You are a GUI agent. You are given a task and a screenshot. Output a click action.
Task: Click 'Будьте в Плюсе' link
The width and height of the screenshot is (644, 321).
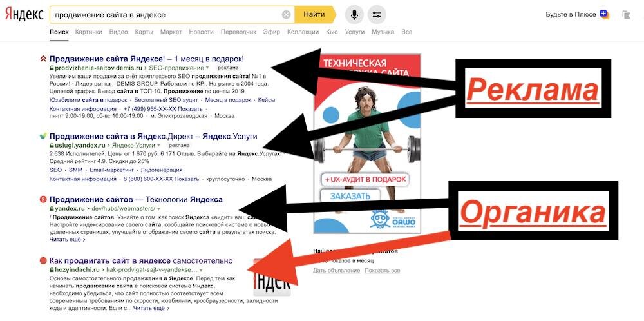571,14
